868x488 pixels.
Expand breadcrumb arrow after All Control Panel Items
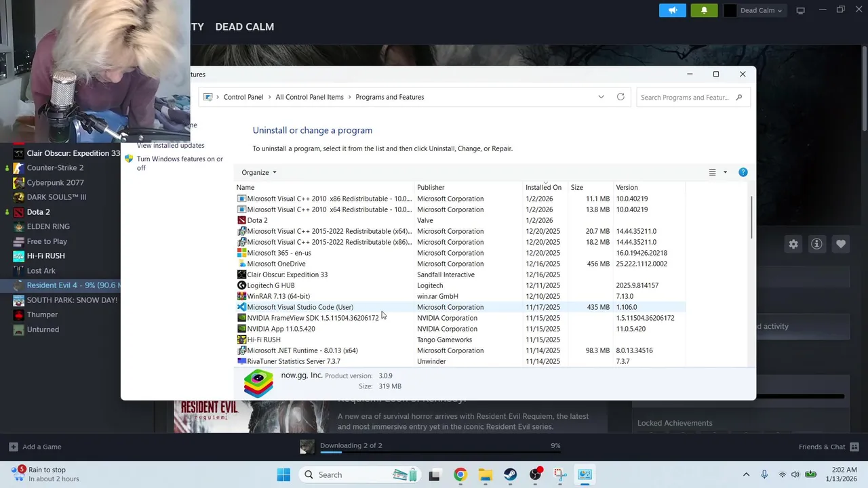[x=349, y=97]
